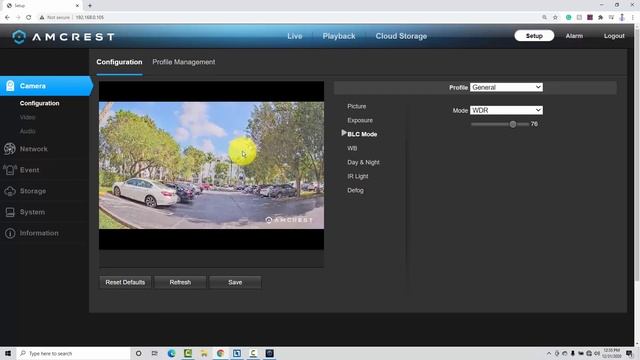Go back with the browser back arrow
Viewport: 640px width, 360px height.
7,17
